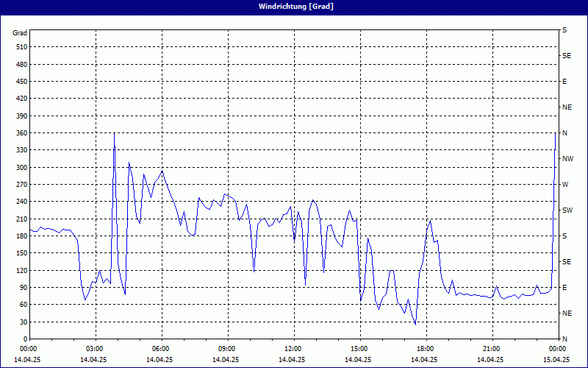The image size is (588, 368).
Task: Click the 00:00 label above 15.04.25
Action: (558, 349)
